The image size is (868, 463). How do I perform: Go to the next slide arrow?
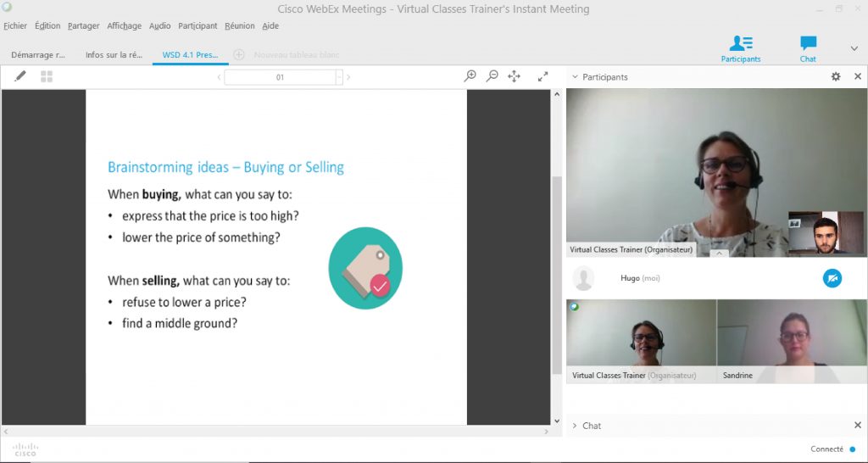(348, 77)
